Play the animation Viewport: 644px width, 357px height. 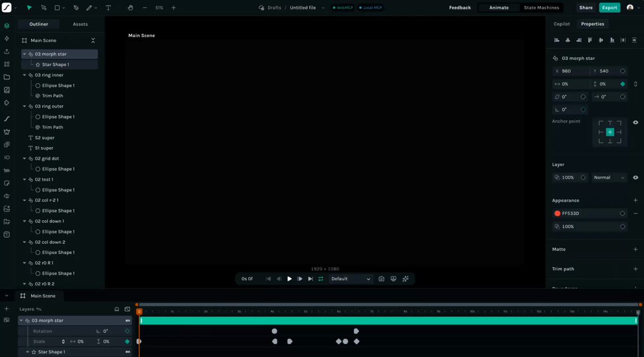(290, 279)
